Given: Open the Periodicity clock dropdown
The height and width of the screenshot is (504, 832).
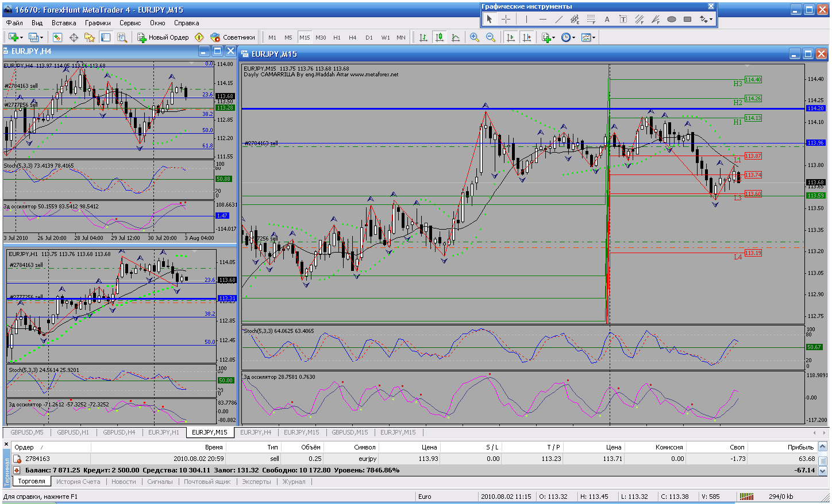Looking at the screenshot, I should tap(568, 37).
